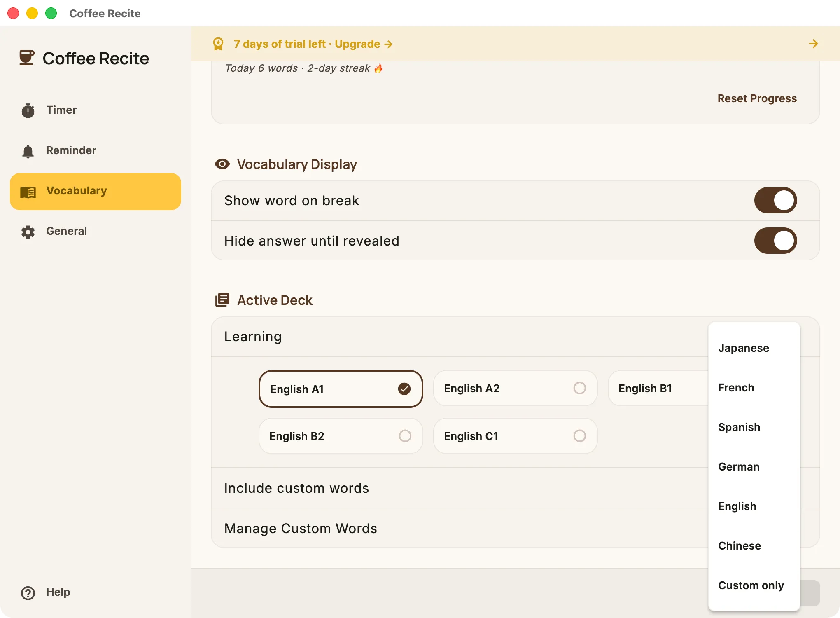This screenshot has height=618, width=840.
Task: Click the yellow minimize window button
Action: point(32,13)
